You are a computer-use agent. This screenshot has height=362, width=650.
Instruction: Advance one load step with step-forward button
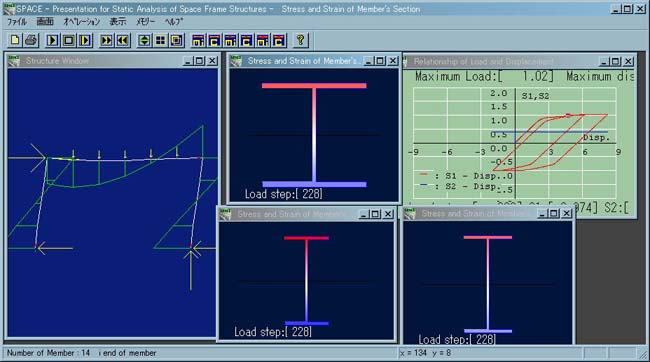pyautogui.click(x=85, y=40)
